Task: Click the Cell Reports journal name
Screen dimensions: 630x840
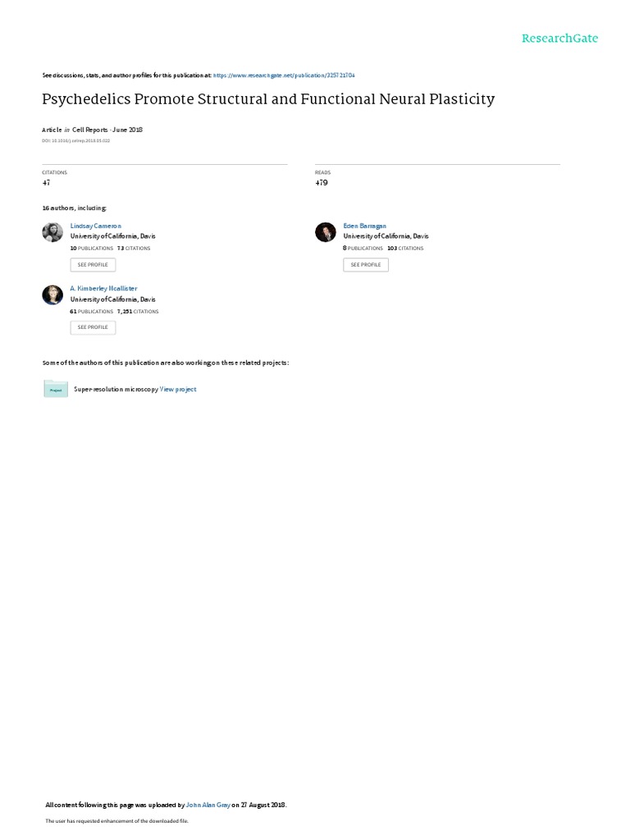Action: click(x=90, y=130)
